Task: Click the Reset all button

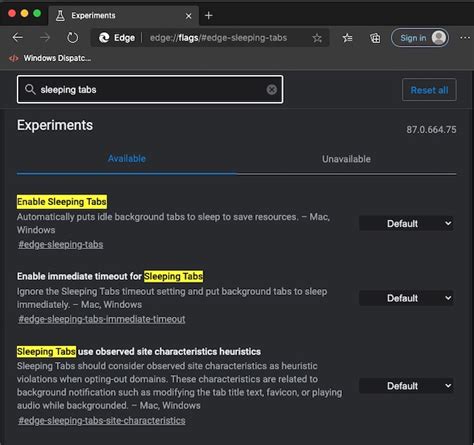Action: tap(429, 90)
